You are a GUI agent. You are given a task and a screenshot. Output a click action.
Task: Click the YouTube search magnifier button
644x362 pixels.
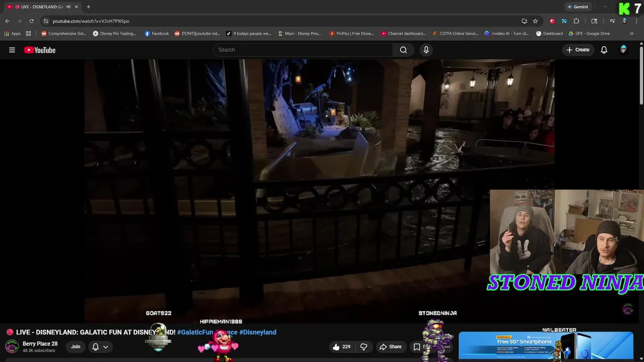[404, 50]
